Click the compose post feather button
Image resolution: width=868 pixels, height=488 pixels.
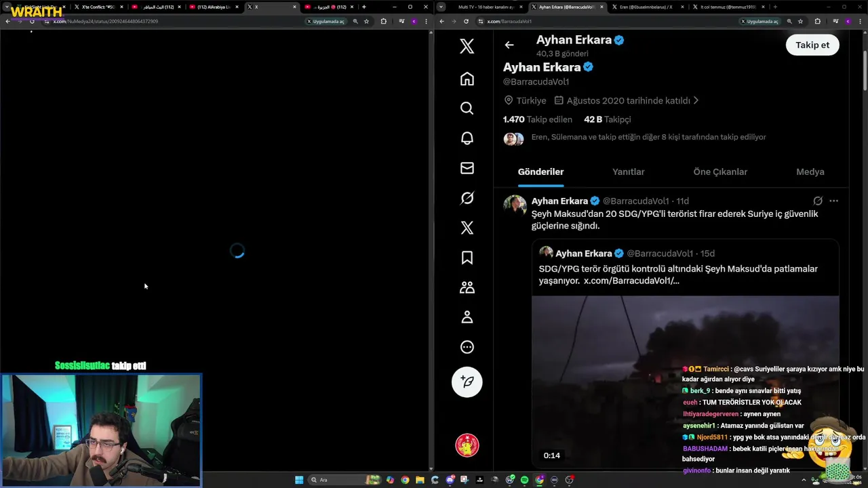(x=467, y=382)
